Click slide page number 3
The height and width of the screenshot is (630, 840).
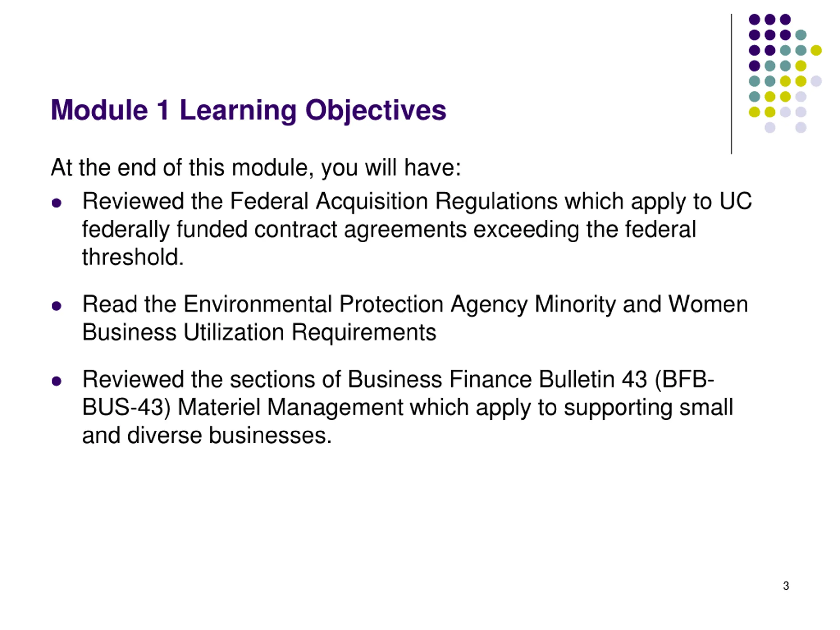click(786, 586)
